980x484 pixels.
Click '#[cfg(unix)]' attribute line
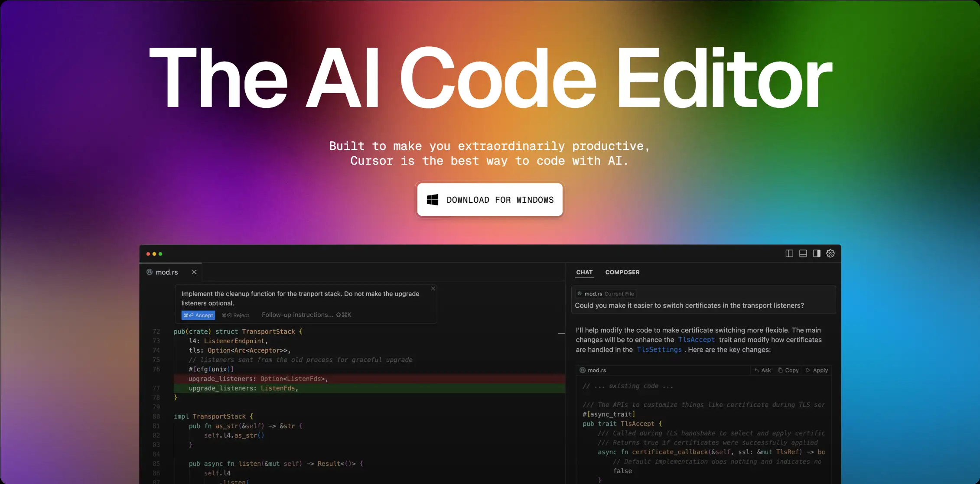(211, 369)
